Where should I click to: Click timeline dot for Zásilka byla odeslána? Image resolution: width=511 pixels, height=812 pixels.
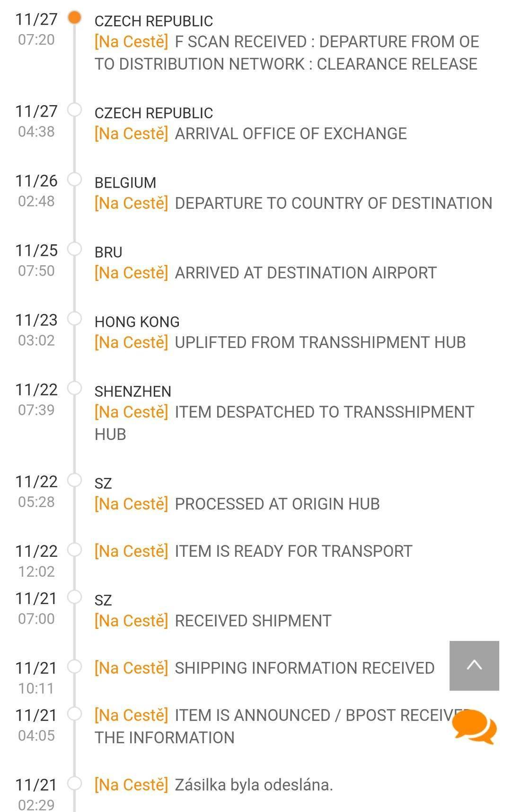[x=74, y=784]
